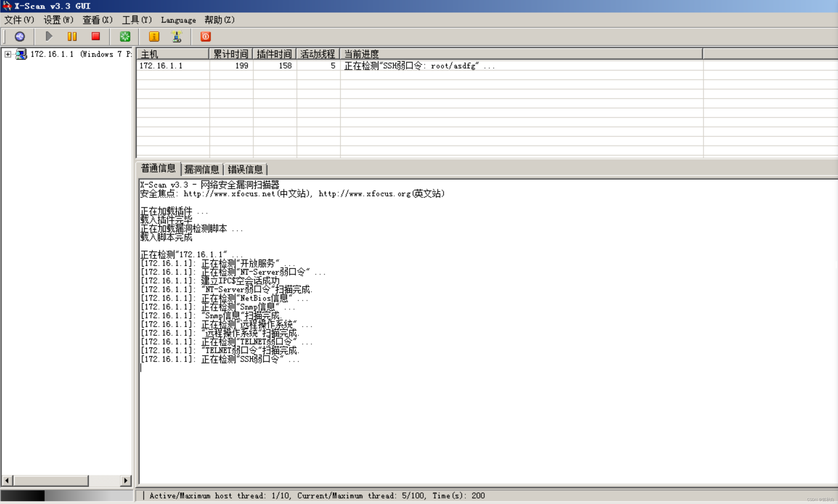Click log line 正在检测“开放服务”
The height and width of the screenshot is (504, 838).
click(x=218, y=263)
